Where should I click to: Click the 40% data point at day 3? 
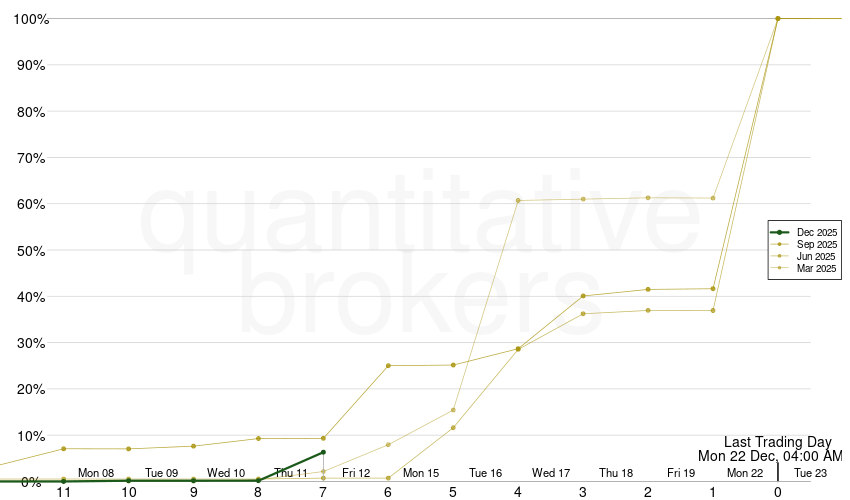(583, 296)
